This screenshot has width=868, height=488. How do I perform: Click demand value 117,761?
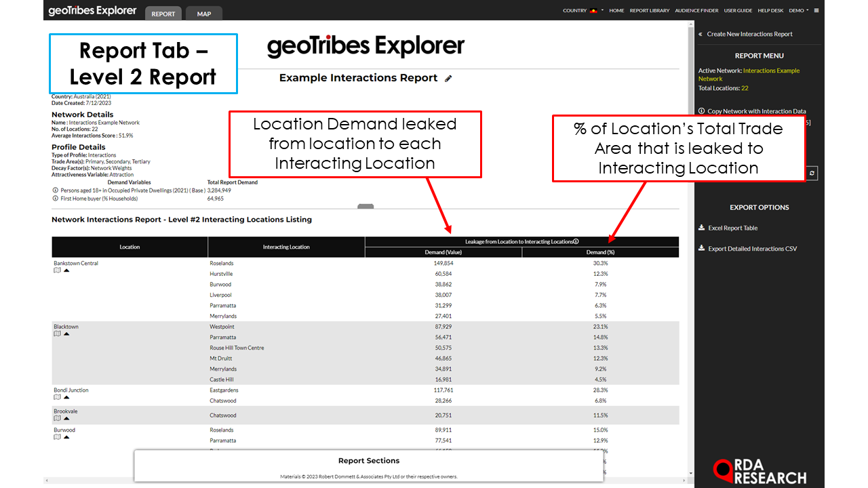pyautogui.click(x=443, y=390)
